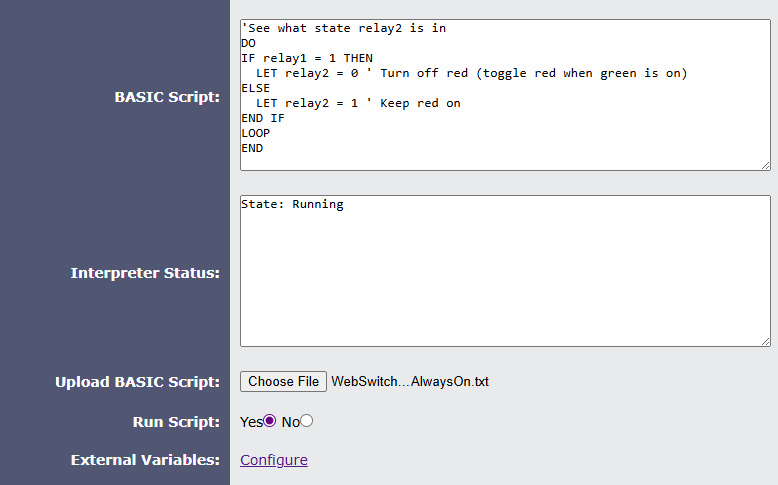The image size is (778, 485).
Task: Click the final END line in script
Action: [x=252, y=148]
